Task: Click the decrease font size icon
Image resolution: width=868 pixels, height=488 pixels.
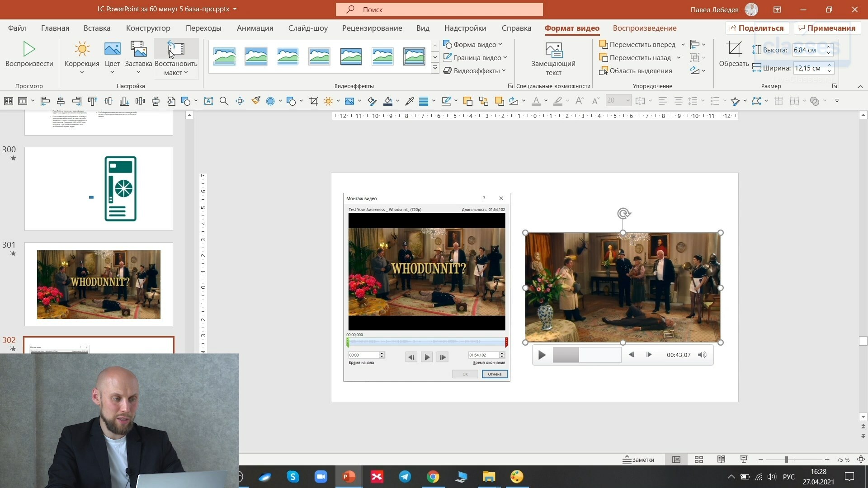Action: point(596,101)
